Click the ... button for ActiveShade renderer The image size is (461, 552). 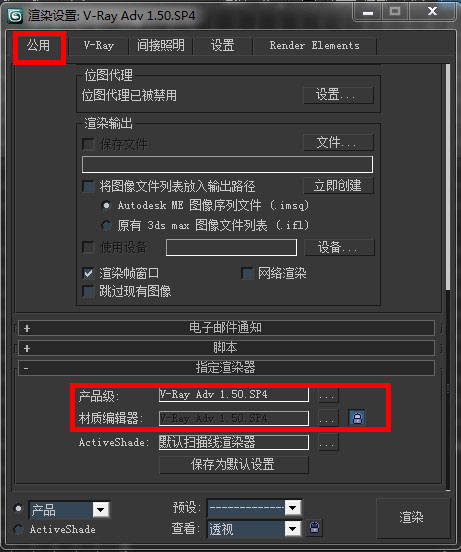point(328,442)
